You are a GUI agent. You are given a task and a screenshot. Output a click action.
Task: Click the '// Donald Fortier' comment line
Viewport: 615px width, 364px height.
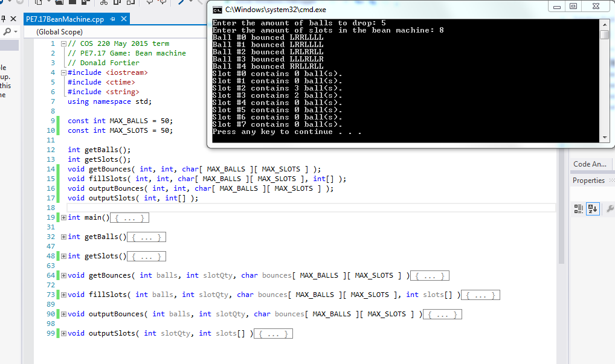(x=103, y=63)
